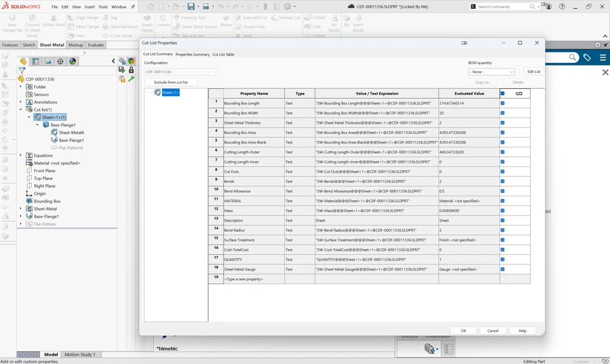The image size is (610, 364).
Task: Click the New document icon
Action: 161,6
